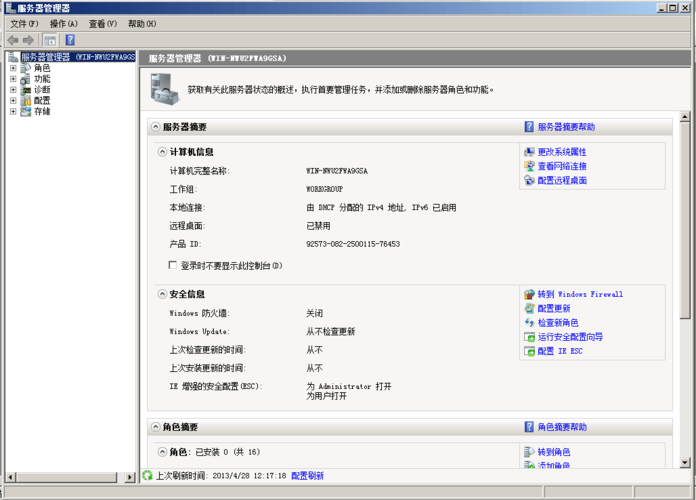Click the vertical scrollbar down arrow
This screenshot has height=500, width=696.
tap(685, 462)
